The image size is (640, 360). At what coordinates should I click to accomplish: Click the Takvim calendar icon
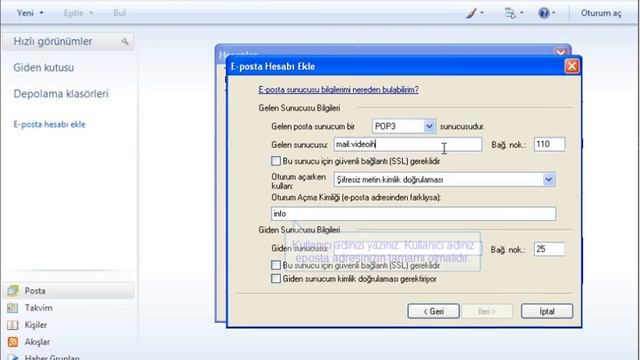point(13,308)
